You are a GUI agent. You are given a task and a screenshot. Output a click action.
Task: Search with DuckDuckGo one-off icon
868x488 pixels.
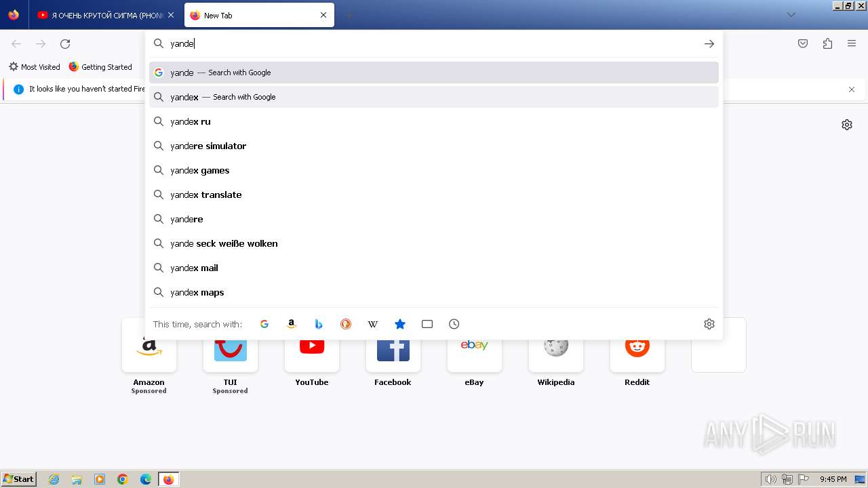(x=346, y=324)
